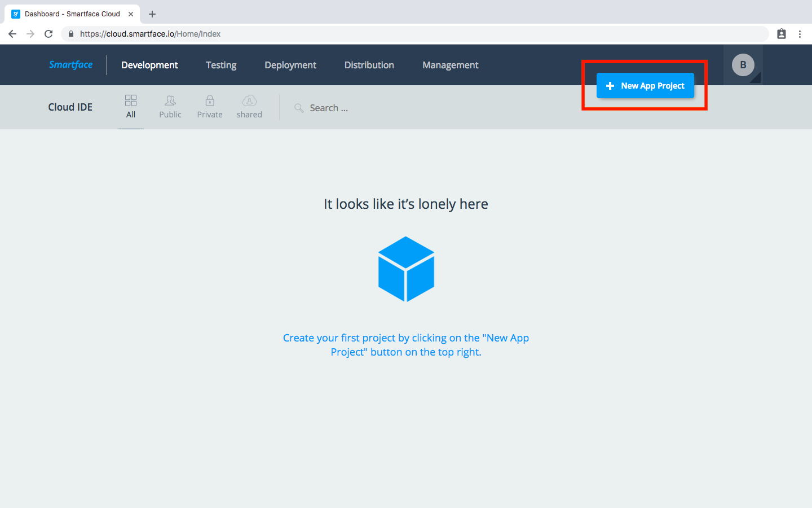The height and width of the screenshot is (508, 812).
Task: Click the magnifier search icon
Action: (x=299, y=108)
